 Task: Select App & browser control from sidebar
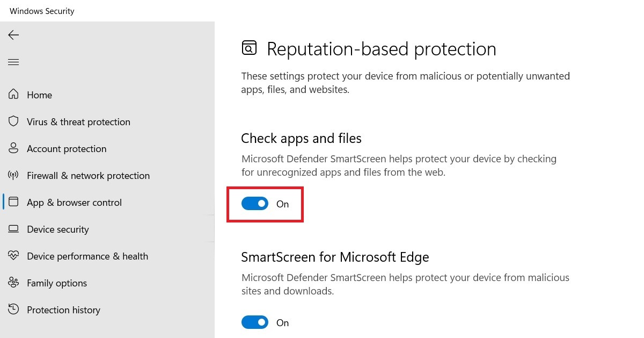(x=74, y=202)
